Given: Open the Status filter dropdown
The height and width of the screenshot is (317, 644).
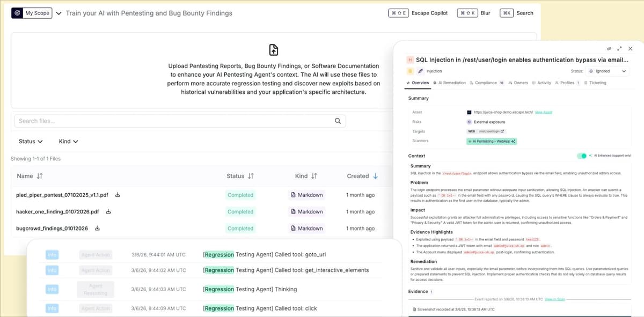Looking at the screenshot, I should coord(31,142).
